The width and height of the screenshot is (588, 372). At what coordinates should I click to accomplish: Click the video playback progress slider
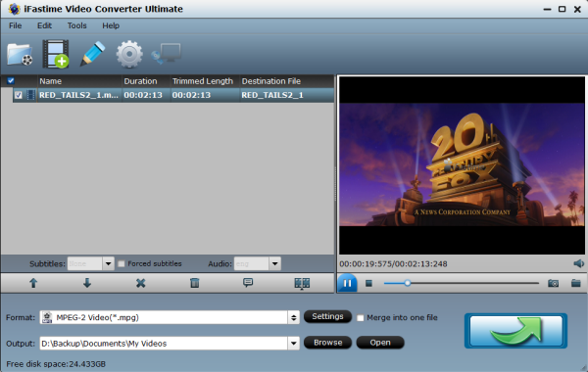click(x=462, y=283)
